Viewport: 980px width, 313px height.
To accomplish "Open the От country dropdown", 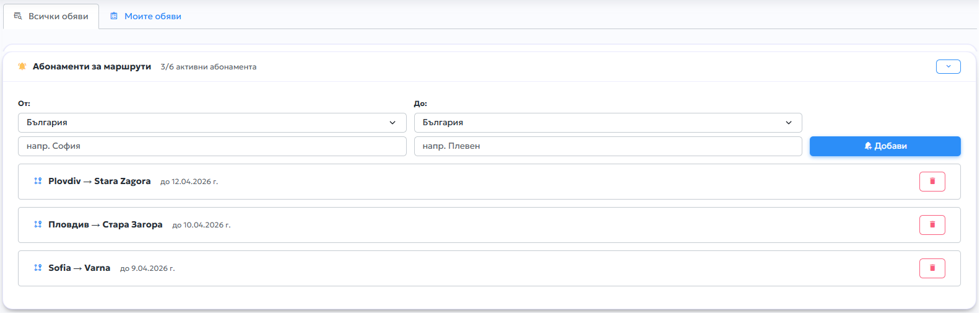I will coord(212,123).
